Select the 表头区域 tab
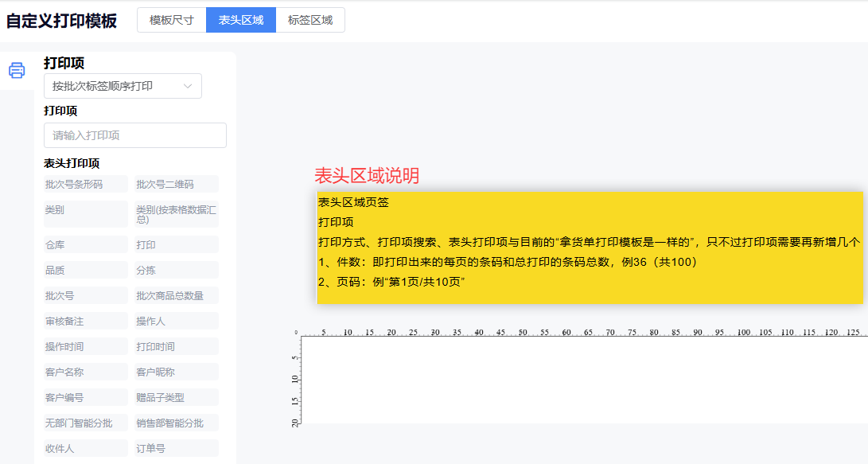This screenshot has height=464, width=868. [241, 20]
